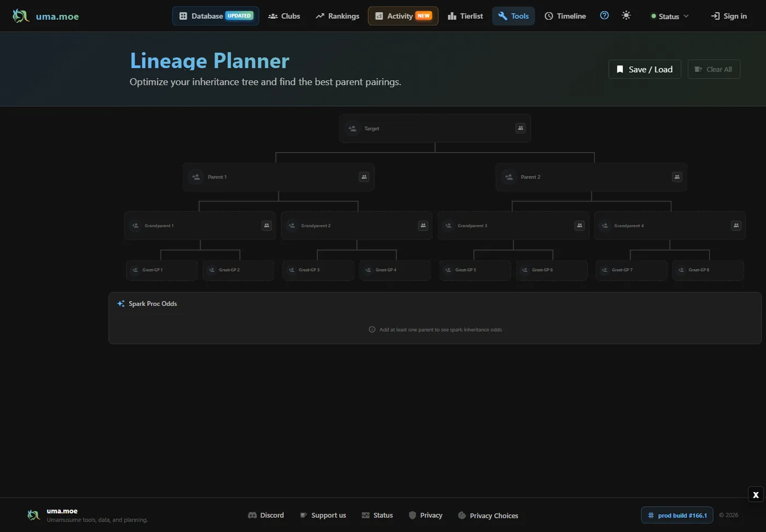Click Grandparent 3's inventory icon
766x532 pixels.
(x=579, y=225)
